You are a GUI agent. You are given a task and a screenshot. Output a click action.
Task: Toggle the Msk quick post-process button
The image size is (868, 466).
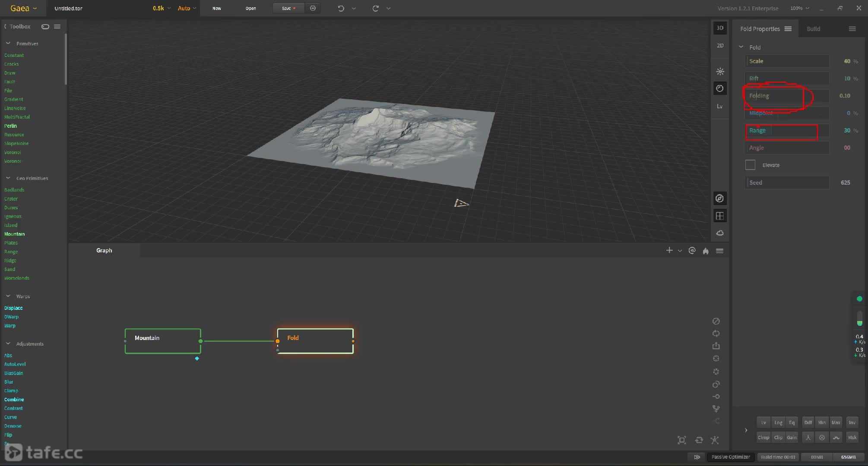(852, 437)
